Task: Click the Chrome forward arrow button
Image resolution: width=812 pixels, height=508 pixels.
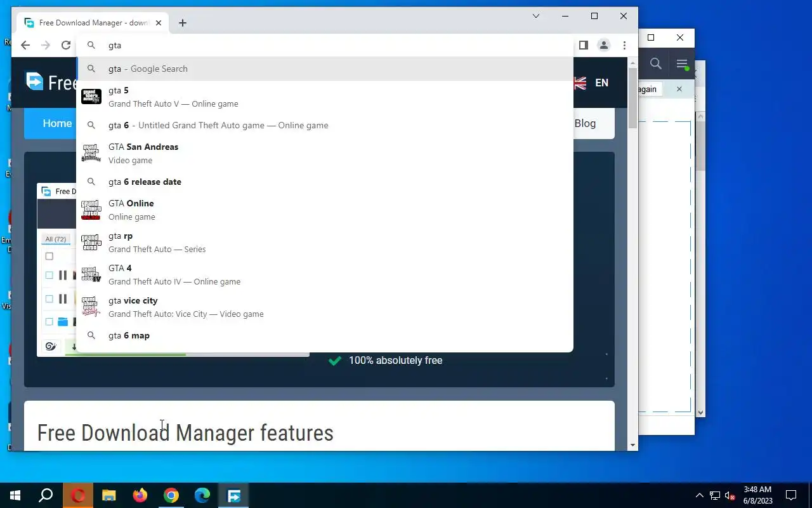Action: [46, 45]
